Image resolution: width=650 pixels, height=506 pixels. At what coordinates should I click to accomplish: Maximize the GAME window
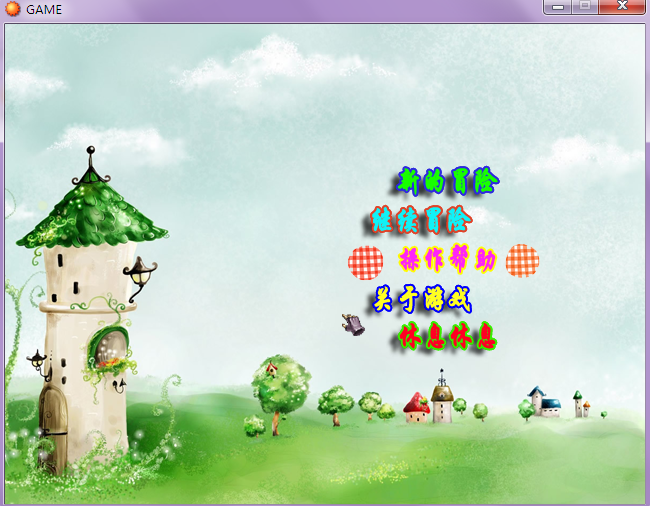[x=585, y=7]
